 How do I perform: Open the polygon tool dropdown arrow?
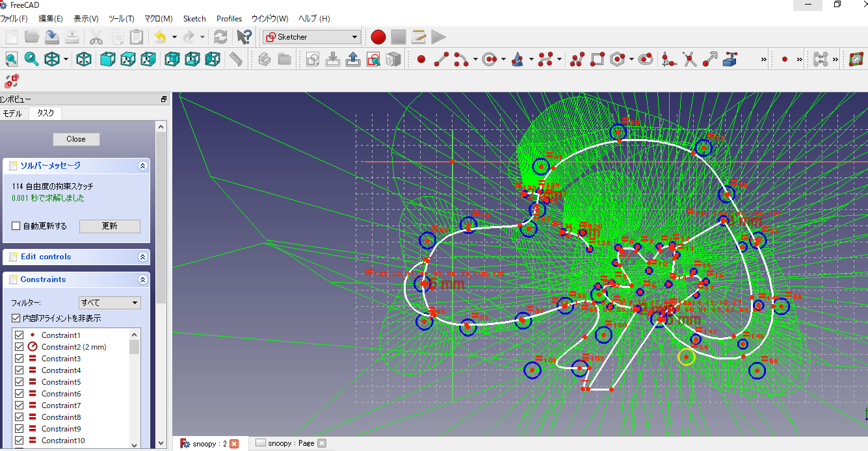tap(631, 60)
